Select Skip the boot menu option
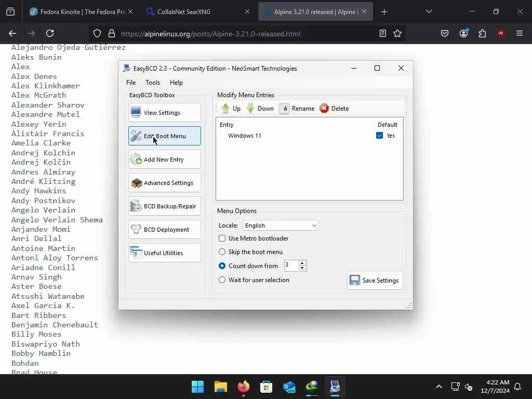Image resolution: width=532 pixels, height=399 pixels. pos(222,252)
